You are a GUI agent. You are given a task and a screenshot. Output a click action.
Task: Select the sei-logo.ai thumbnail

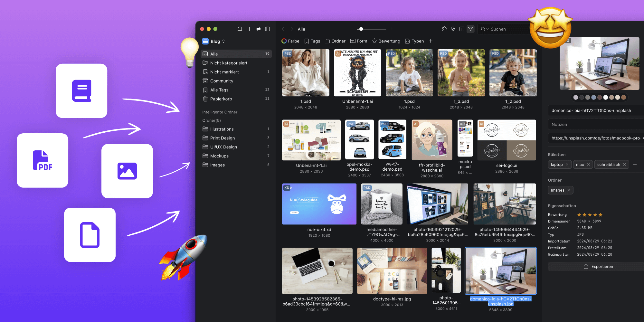point(507,140)
